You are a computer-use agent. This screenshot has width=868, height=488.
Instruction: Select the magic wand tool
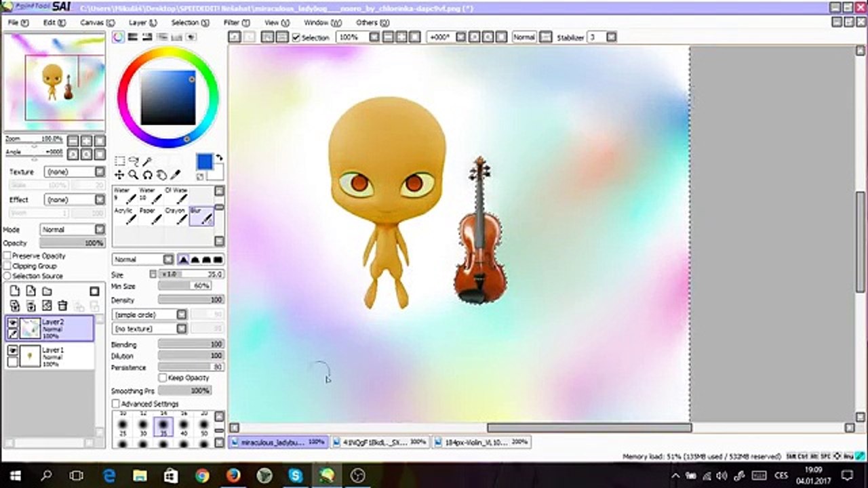point(146,161)
